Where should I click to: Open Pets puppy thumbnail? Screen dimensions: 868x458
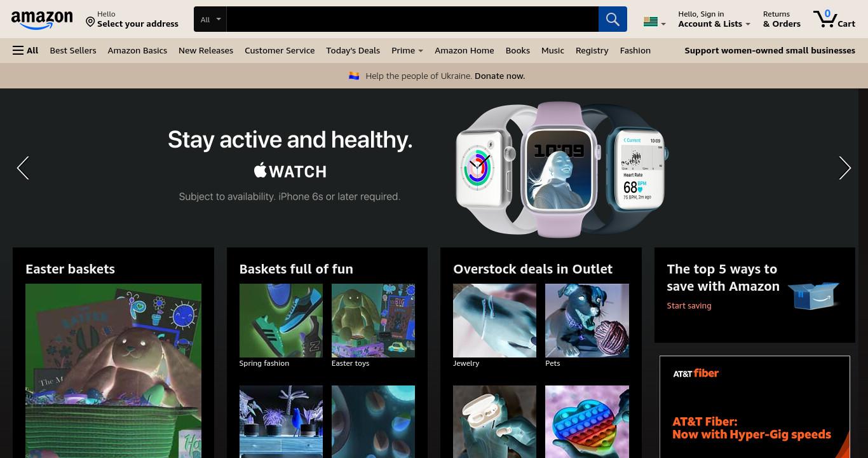[587, 321]
